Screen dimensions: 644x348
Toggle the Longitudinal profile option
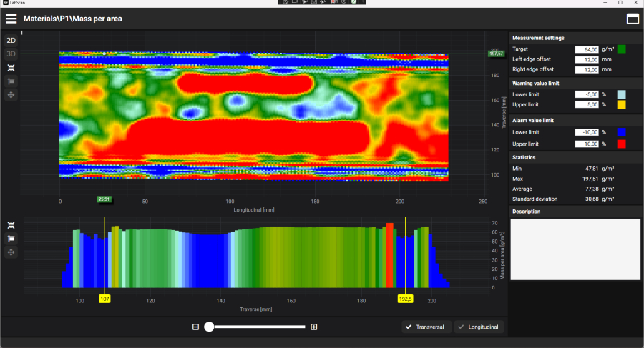coord(479,327)
